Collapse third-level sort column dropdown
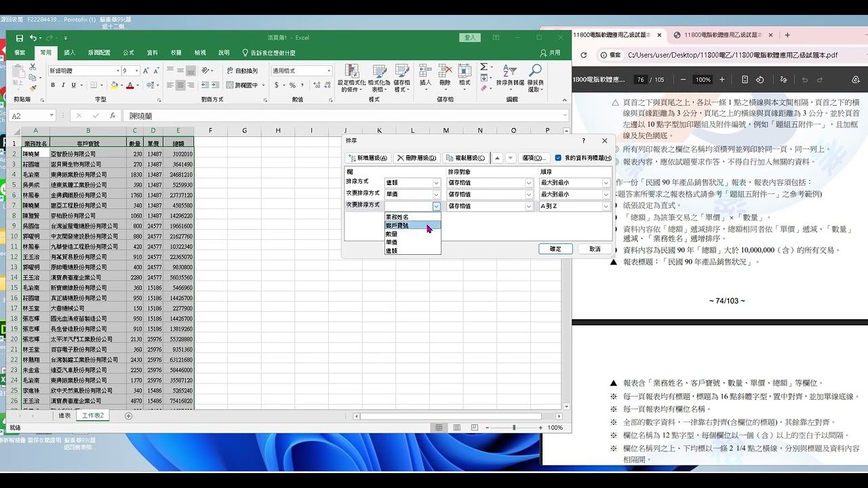The height and width of the screenshot is (488, 868). (x=436, y=206)
